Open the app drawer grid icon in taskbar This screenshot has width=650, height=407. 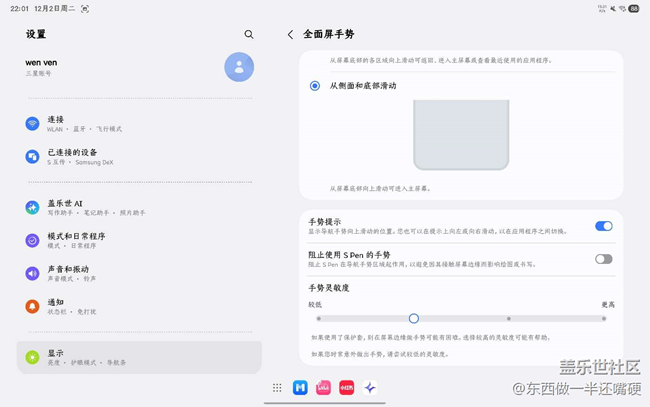[277, 388]
